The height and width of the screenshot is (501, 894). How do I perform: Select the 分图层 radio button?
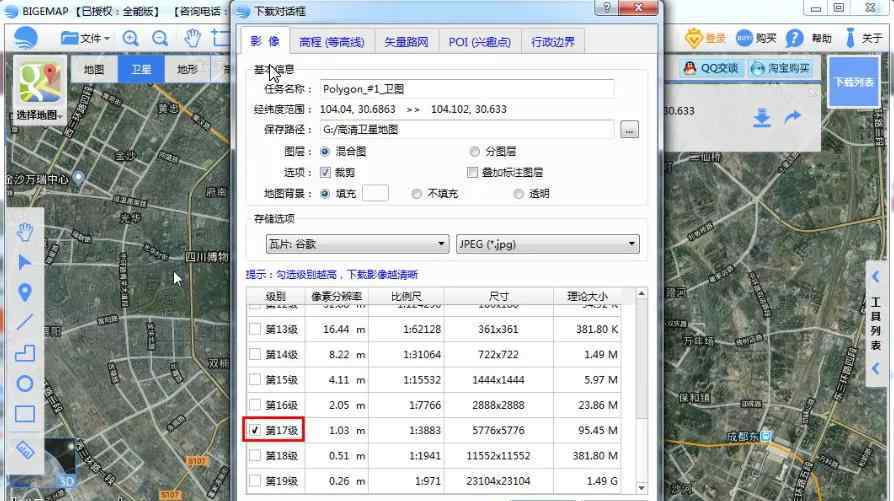tap(474, 152)
